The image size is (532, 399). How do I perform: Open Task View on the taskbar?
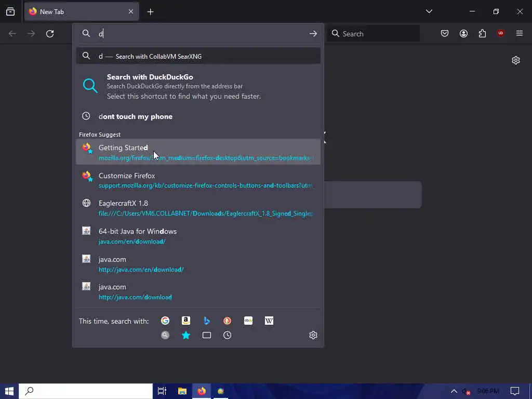pos(162,391)
